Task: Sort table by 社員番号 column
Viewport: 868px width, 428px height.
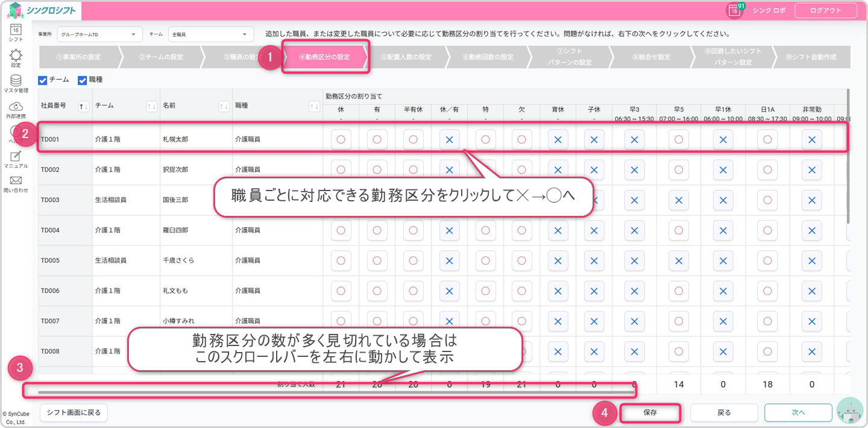Action: click(x=84, y=106)
